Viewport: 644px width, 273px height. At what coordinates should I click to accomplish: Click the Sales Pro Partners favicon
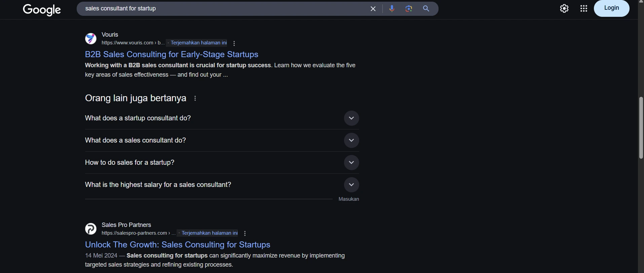pos(91,229)
